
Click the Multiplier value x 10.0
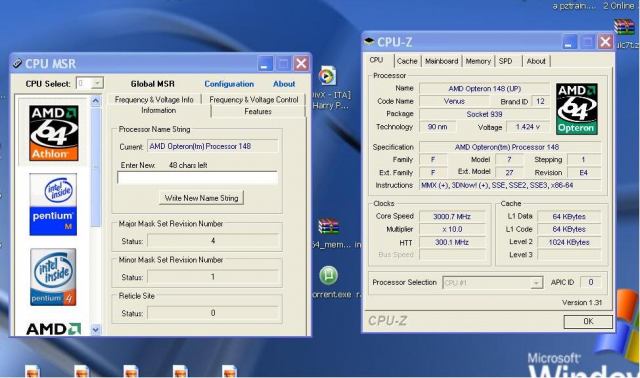tap(452, 229)
